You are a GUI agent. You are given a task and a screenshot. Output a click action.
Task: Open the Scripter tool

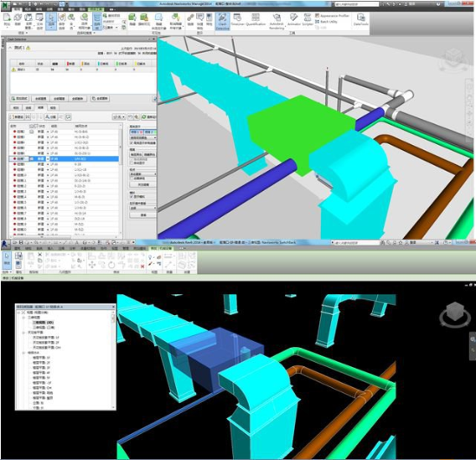(307, 20)
